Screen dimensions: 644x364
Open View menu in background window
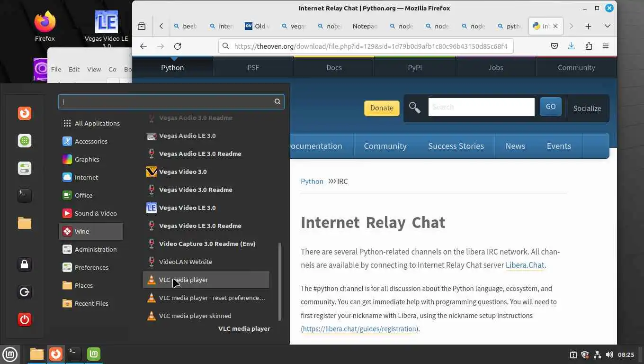point(94,69)
